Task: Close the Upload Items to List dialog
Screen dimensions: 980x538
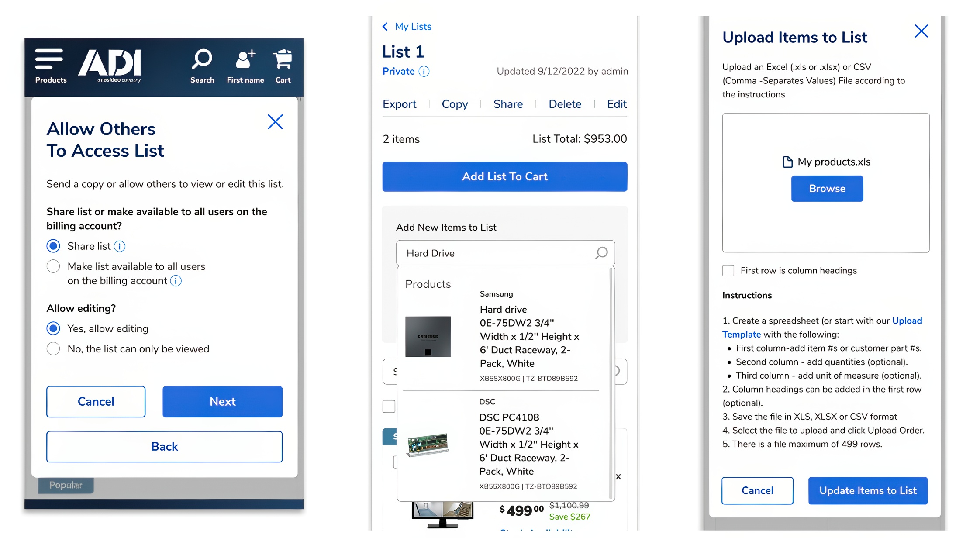Action: click(921, 31)
